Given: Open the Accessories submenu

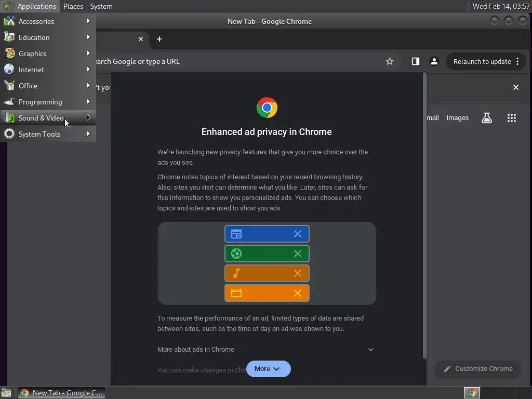Looking at the screenshot, I should click(48, 21).
